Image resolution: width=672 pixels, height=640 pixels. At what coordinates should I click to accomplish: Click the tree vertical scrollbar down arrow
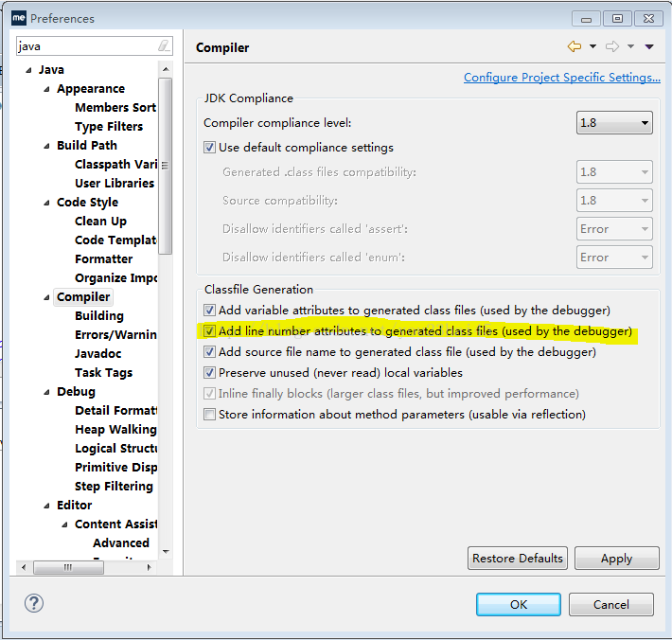(x=166, y=551)
